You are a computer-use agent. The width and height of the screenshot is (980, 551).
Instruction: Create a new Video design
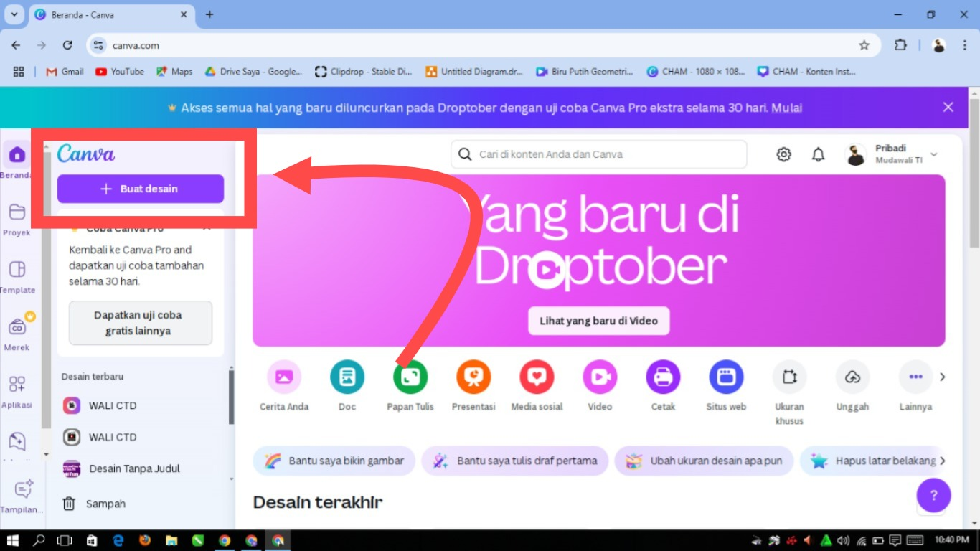600,386
